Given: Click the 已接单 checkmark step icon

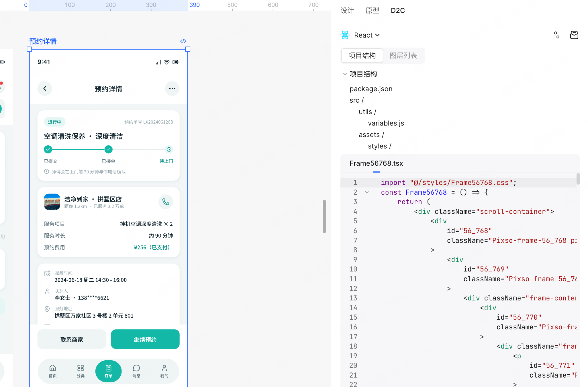Looking at the screenshot, I should [x=108, y=149].
